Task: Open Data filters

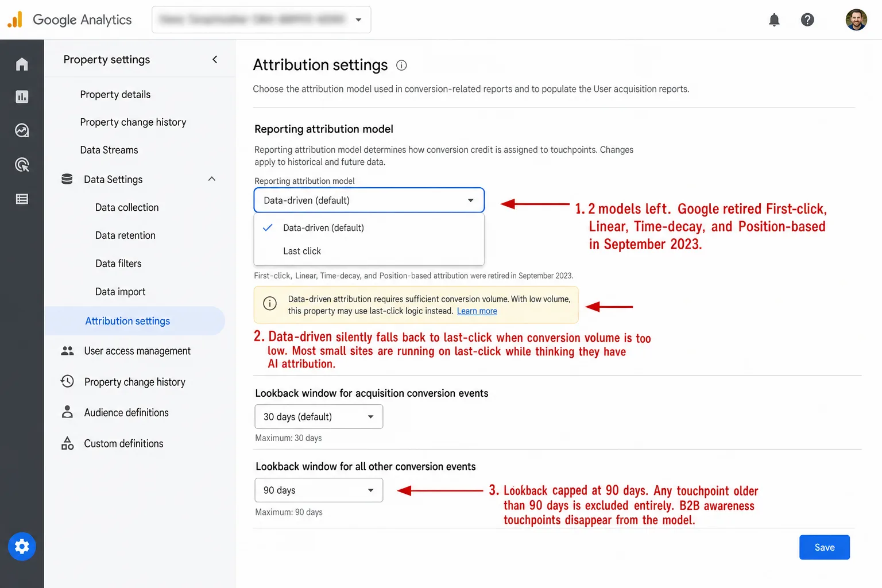Action: pos(118,264)
